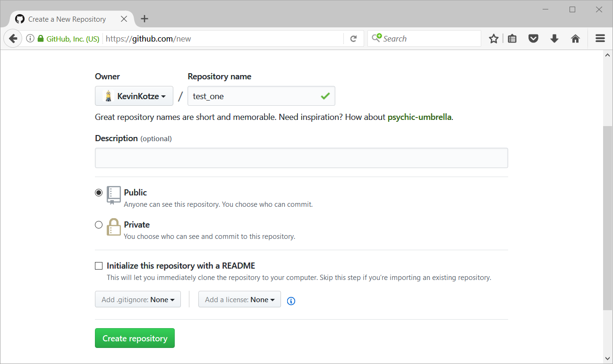Click the 'Public' label text

pyautogui.click(x=136, y=193)
